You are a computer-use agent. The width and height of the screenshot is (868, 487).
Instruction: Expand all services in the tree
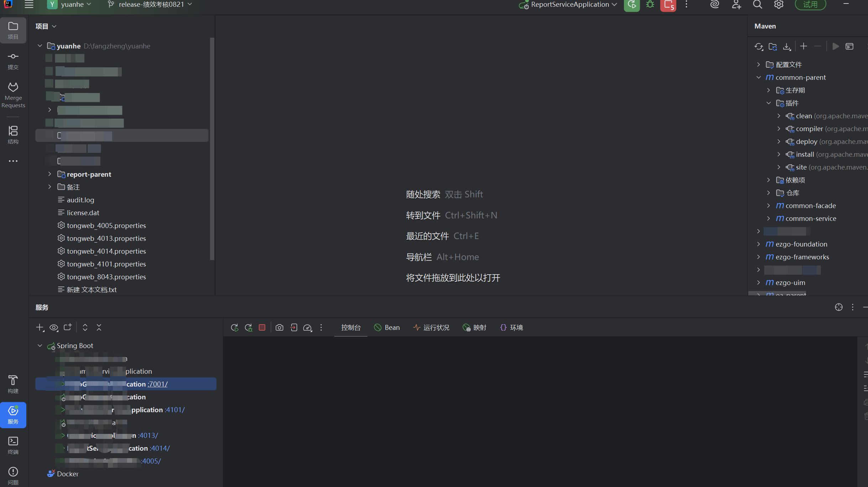tap(85, 327)
